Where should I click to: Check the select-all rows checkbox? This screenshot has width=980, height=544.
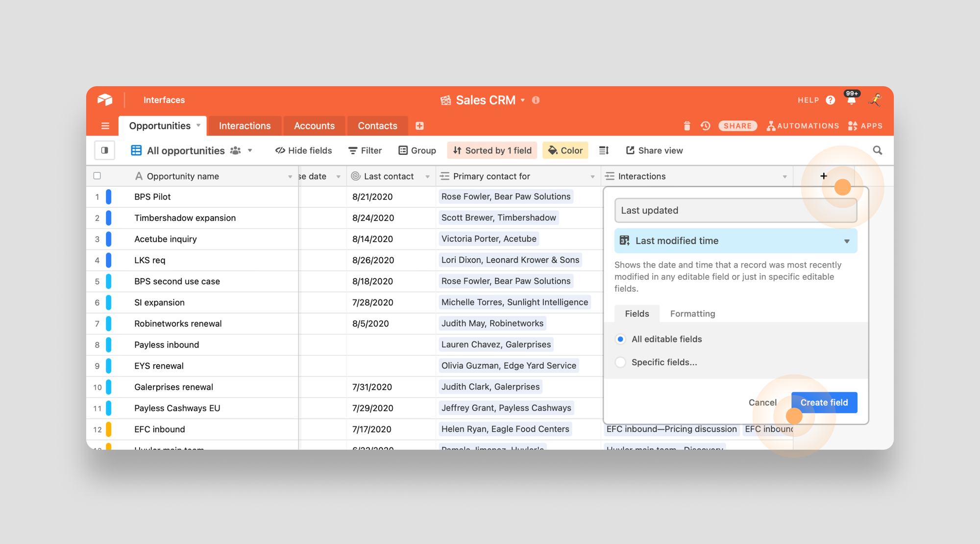97,176
